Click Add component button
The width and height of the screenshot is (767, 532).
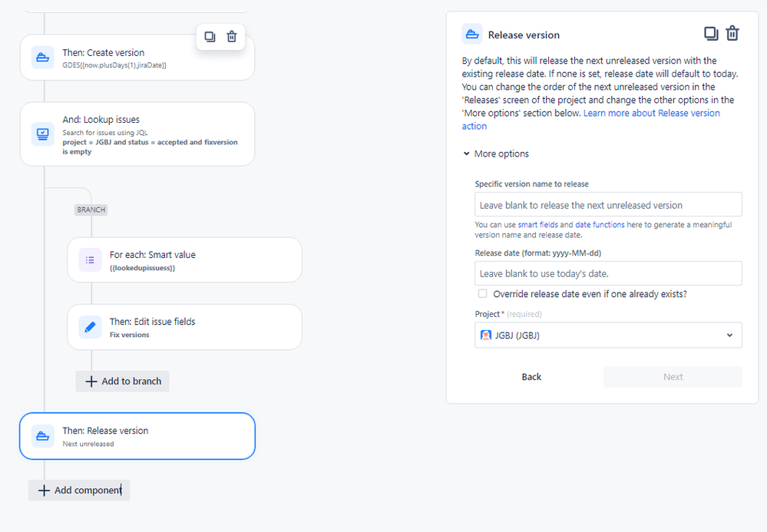tap(79, 491)
